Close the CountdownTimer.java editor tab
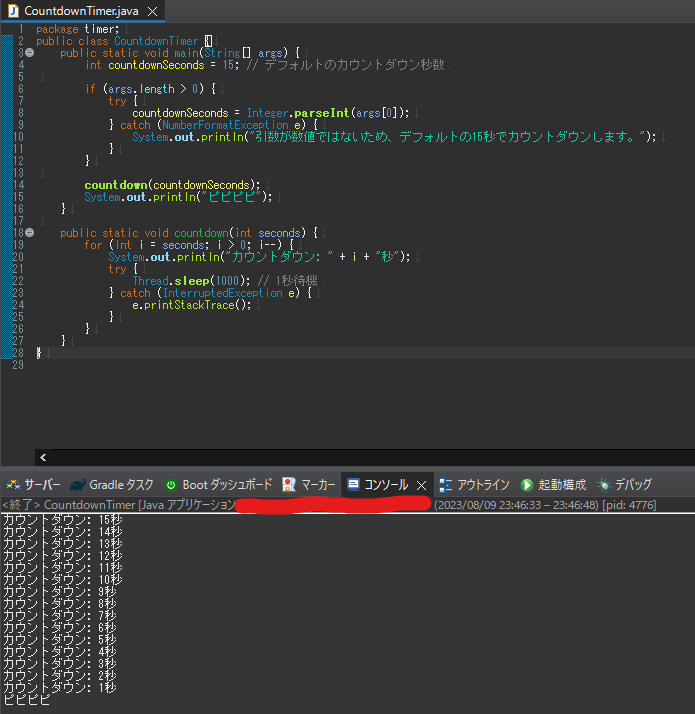 tap(153, 11)
